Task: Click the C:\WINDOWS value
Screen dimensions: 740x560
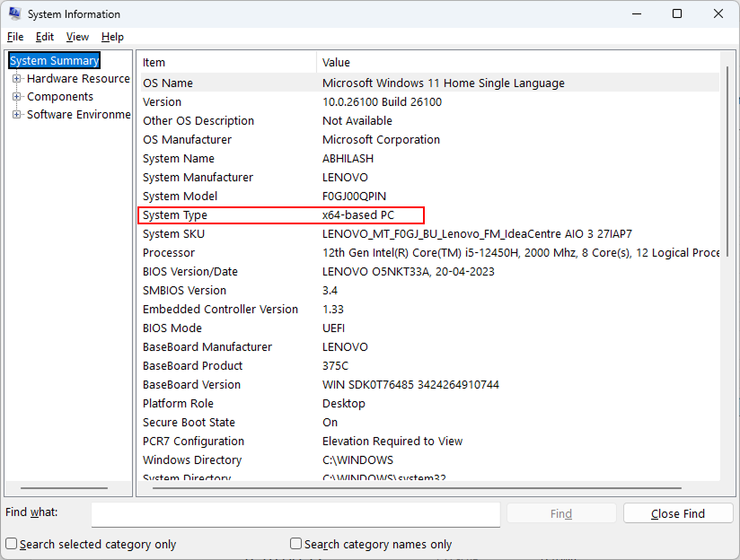Action: (x=357, y=460)
